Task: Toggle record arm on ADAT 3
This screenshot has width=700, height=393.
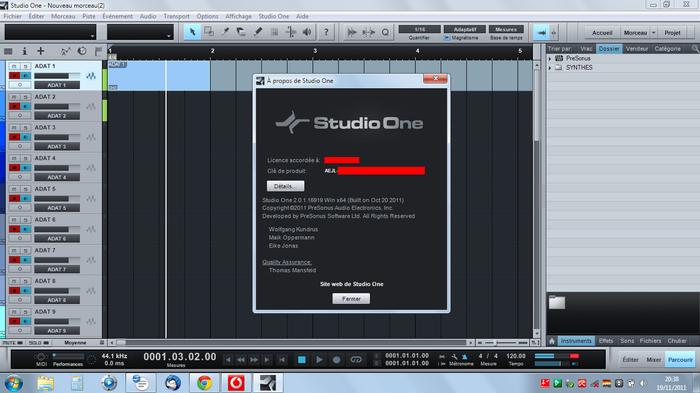Action: (x=14, y=137)
